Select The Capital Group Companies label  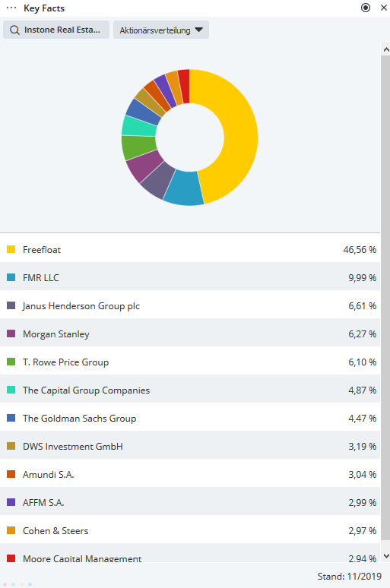87,390
